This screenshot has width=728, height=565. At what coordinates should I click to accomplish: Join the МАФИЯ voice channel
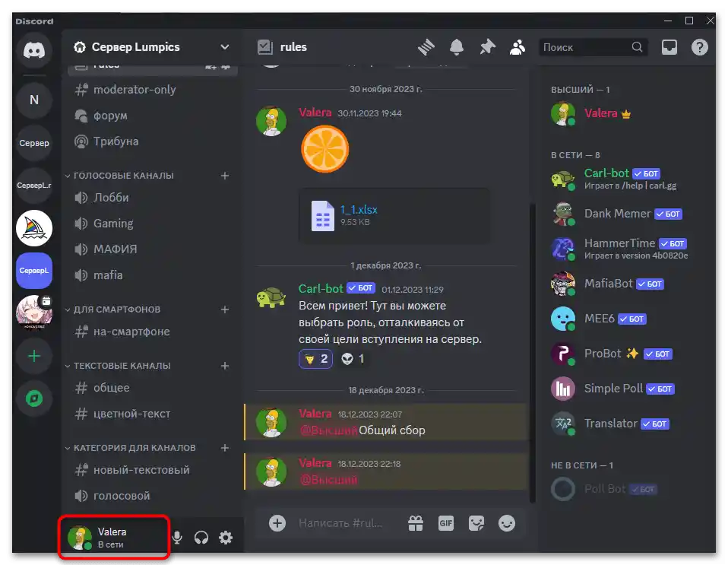point(153,249)
